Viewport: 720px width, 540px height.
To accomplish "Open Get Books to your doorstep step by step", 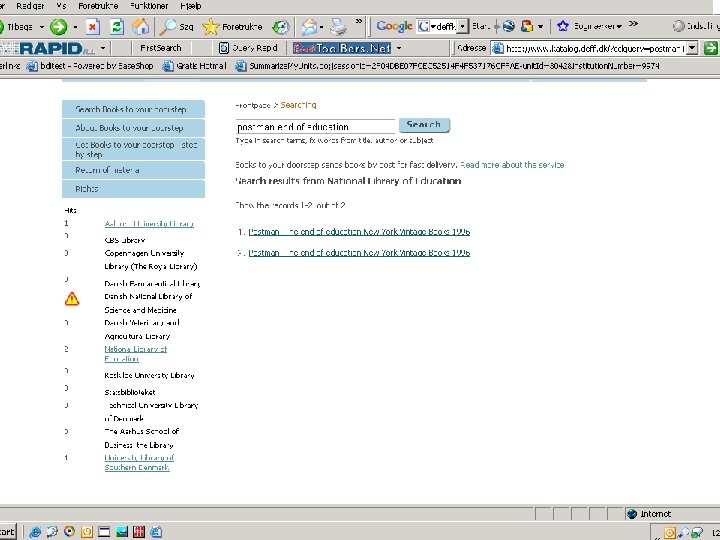I will pyautogui.click(x=133, y=149).
